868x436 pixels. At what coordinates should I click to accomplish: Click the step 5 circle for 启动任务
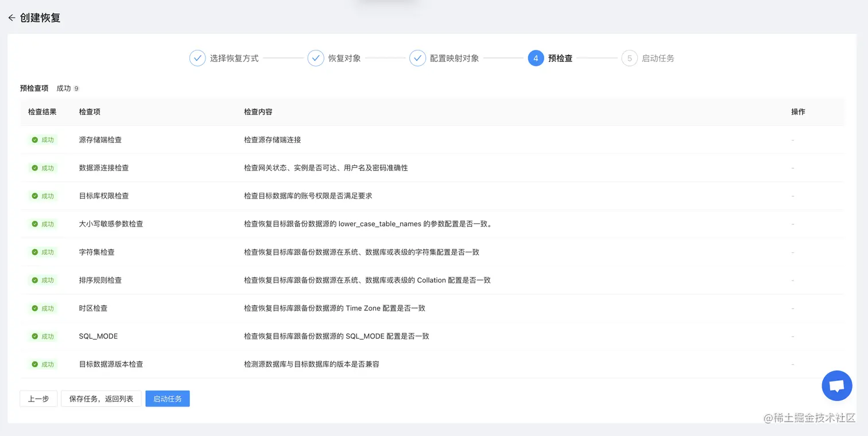tap(629, 58)
